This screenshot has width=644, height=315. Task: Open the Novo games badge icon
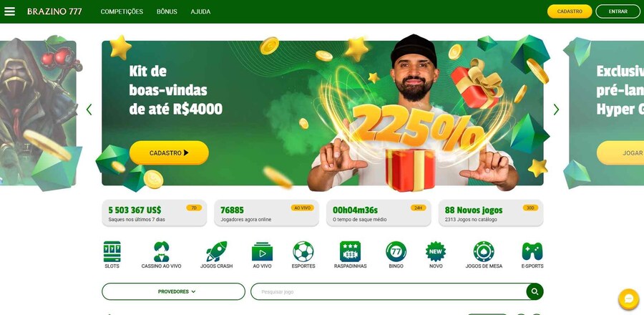pos(436,251)
